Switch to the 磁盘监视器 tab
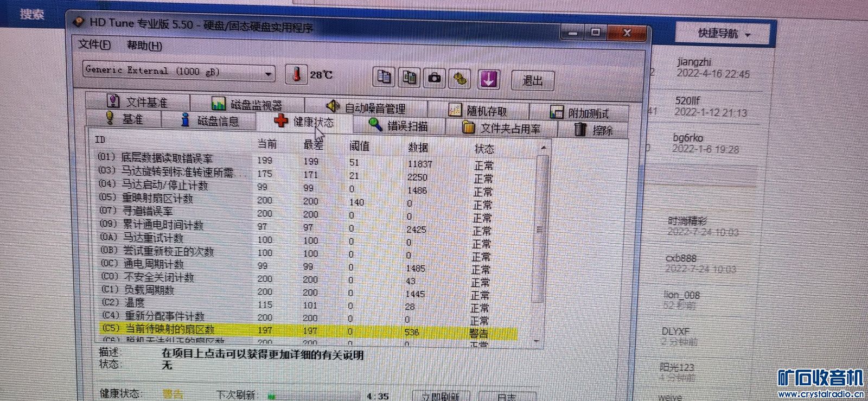This screenshot has width=868, height=401. pyautogui.click(x=247, y=104)
